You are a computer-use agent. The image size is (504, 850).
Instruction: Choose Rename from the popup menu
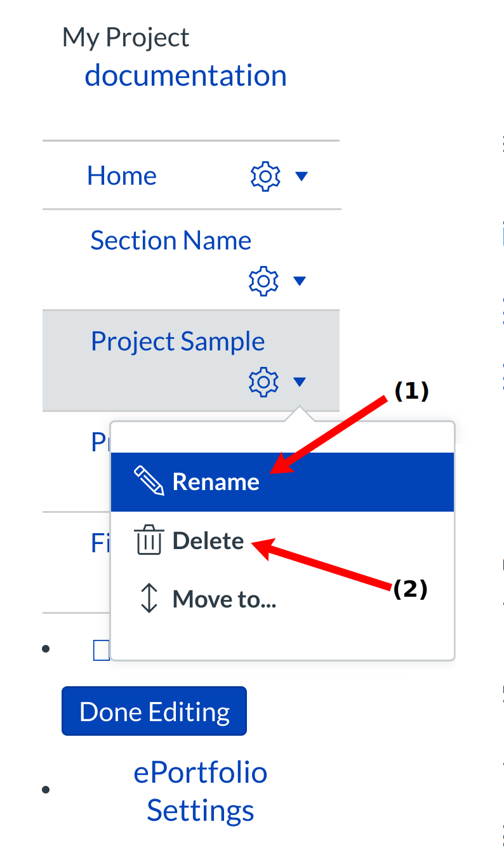tap(216, 482)
